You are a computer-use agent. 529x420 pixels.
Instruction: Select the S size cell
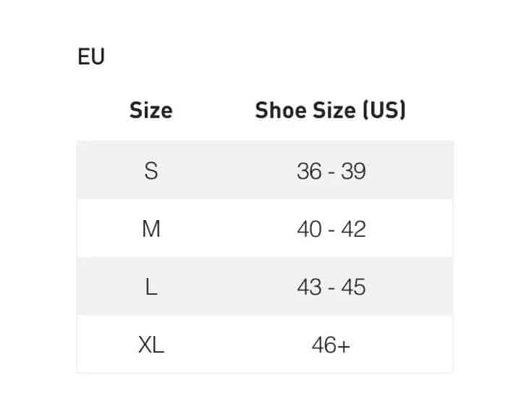point(151,171)
